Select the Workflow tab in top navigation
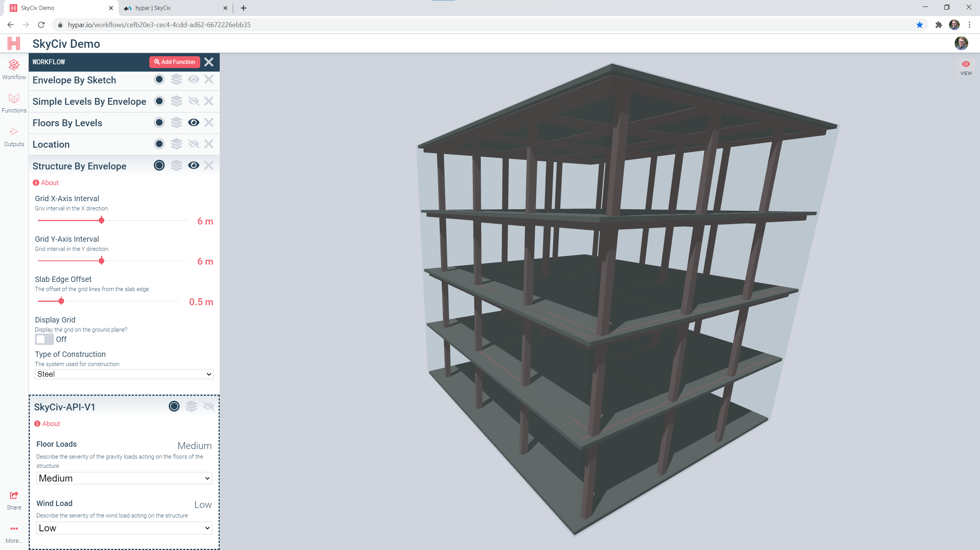 coord(13,70)
